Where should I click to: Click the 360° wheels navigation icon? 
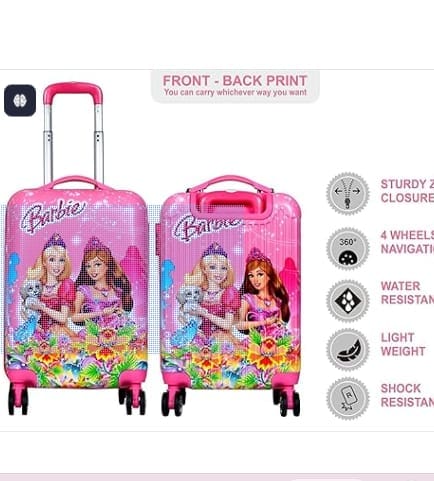click(x=347, y=249)
